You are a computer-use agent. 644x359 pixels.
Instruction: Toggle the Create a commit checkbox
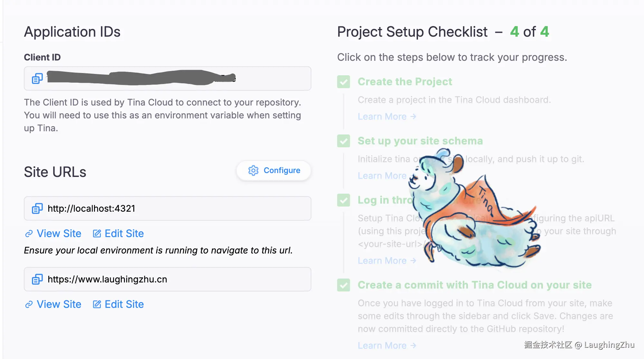point(344,285)
